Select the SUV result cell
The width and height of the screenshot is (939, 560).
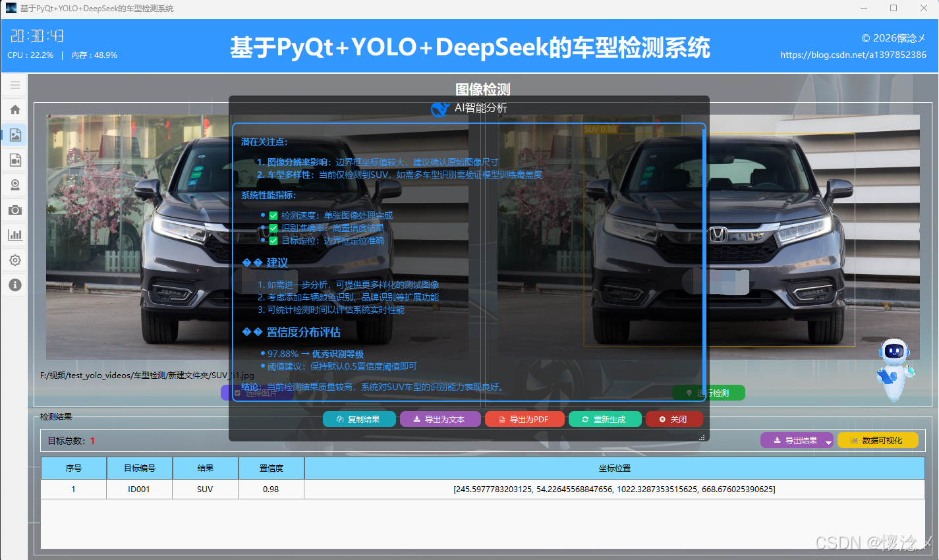206,490
